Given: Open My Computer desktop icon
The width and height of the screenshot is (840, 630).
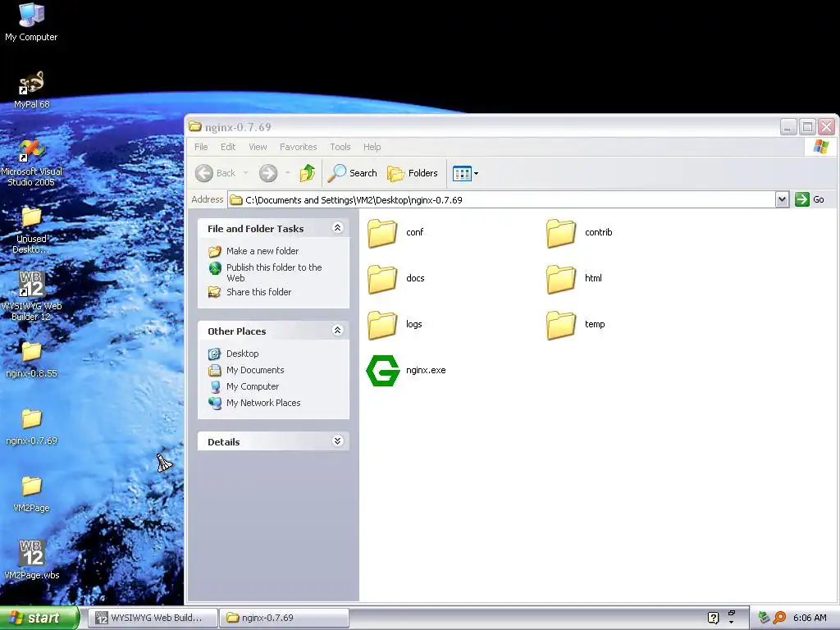Looking at the screenshot, I should point(31,21).
